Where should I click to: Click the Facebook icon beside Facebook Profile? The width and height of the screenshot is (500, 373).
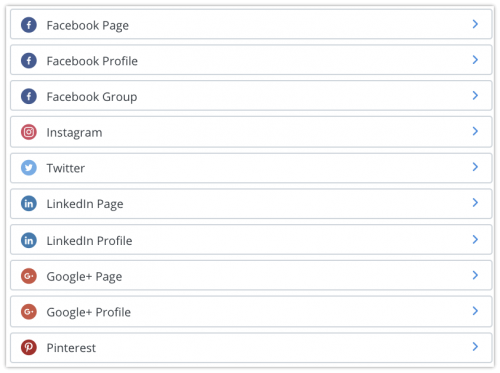[29, 61]
